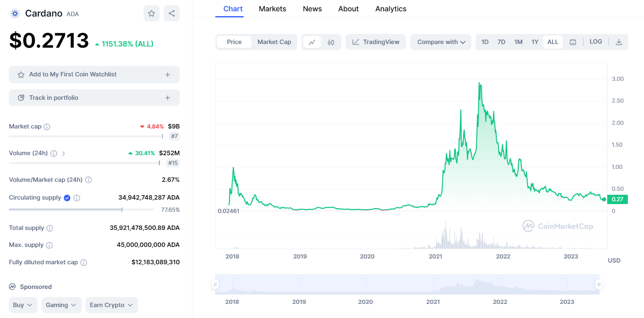Screen dimensions: 644x318
Task: Open Max. supply info icon
Action: point(49,245)
